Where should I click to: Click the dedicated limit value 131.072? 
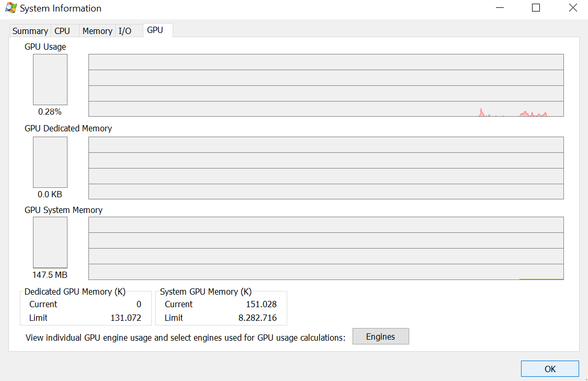click(x=126, y=318)
